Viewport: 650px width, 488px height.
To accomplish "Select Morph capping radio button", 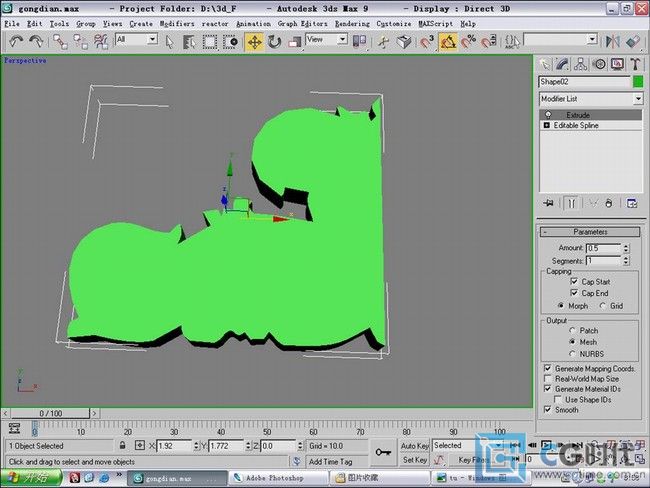I will click(561, 306).
